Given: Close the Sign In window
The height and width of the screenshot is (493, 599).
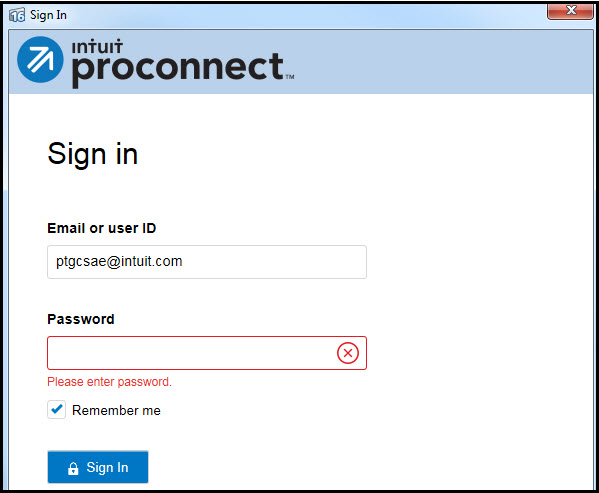Looking at the screenshot, I should click(x=571, y=11).
